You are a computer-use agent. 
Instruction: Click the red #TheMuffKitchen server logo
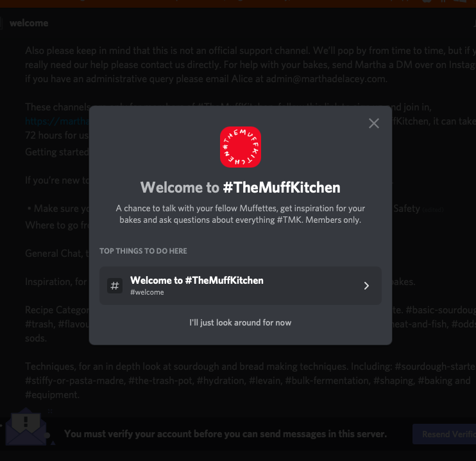[x=241, y=147]
